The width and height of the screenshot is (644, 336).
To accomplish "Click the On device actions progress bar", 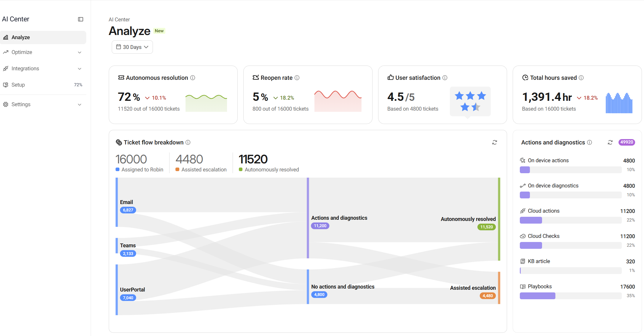I will [x=571, y=170].
